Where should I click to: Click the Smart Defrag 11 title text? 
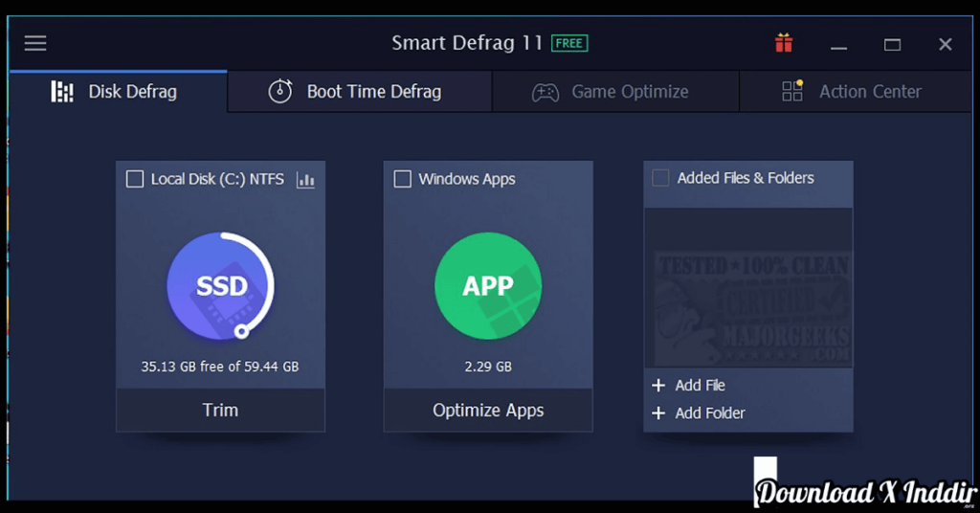[467, 43]
